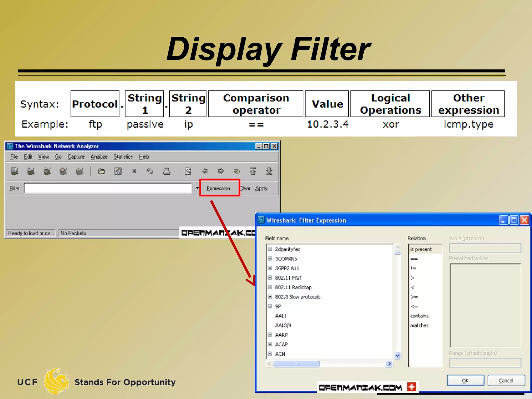The image size is (532, 399).
Task: Expand the 802.11 MGT tree node
Action: [270, 278]
